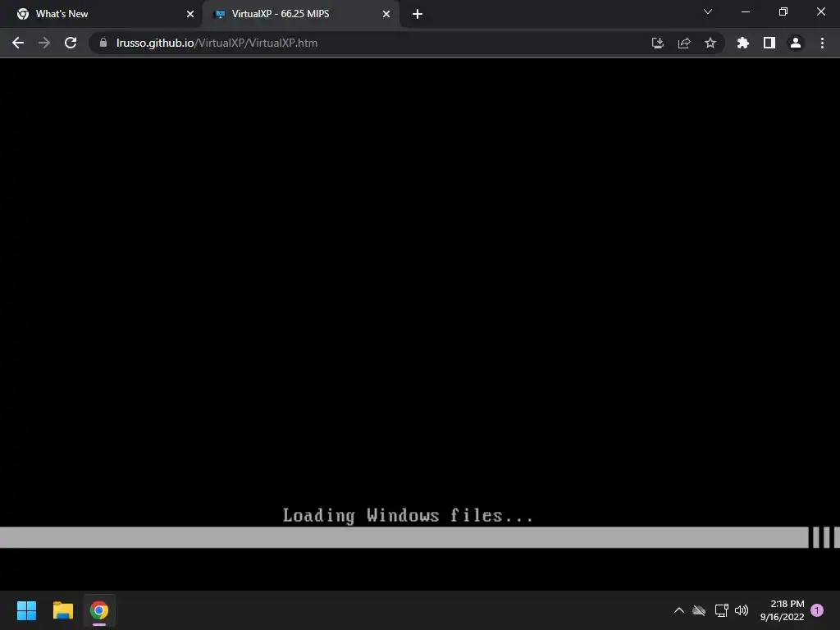The image size is (840, 630).
Task: Click the Windows loading progress bar
Action: click(x=420, y=537)
